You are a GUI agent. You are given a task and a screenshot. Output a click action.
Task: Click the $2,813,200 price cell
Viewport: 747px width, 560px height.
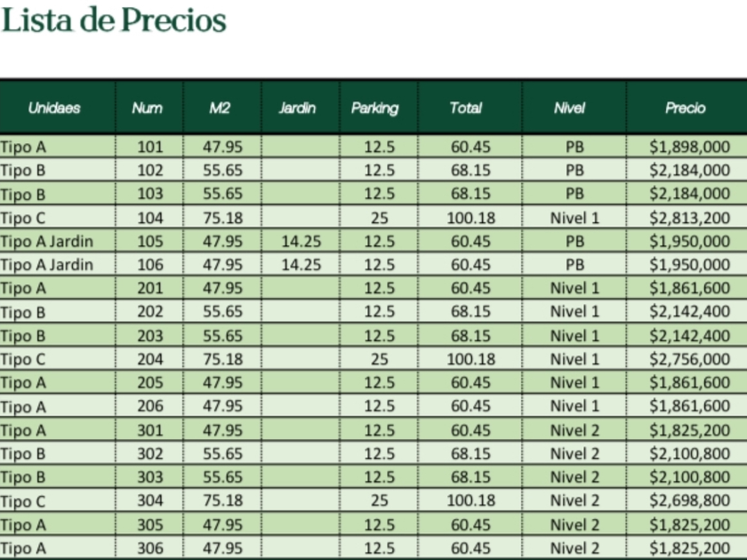click(x=689, y=218)
